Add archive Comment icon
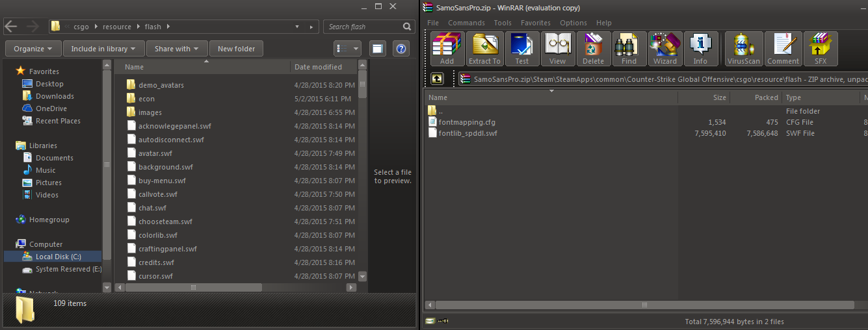868x330 pixels. (x=783, y=49)
